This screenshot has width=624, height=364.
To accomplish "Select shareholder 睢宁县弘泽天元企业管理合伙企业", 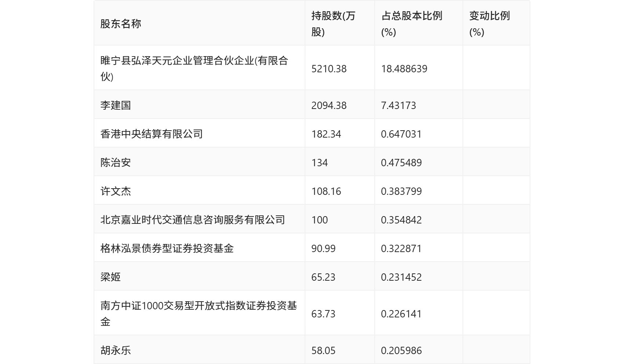I will (x=194, y=69).
